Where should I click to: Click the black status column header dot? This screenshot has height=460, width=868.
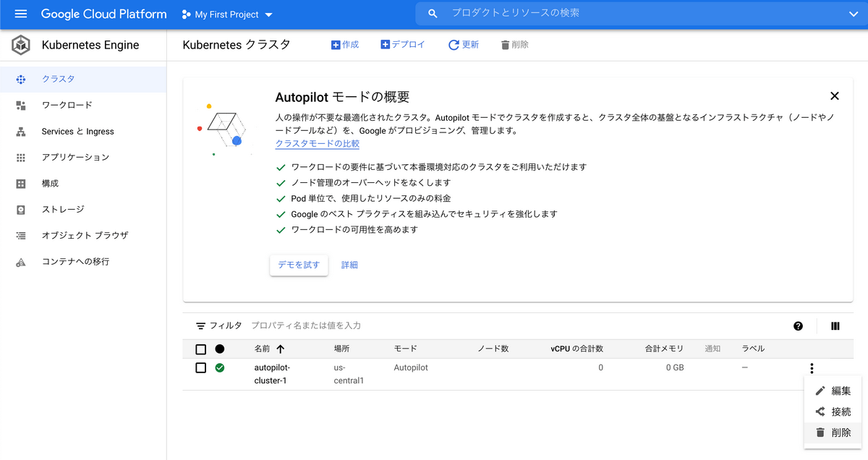point(220,349)
